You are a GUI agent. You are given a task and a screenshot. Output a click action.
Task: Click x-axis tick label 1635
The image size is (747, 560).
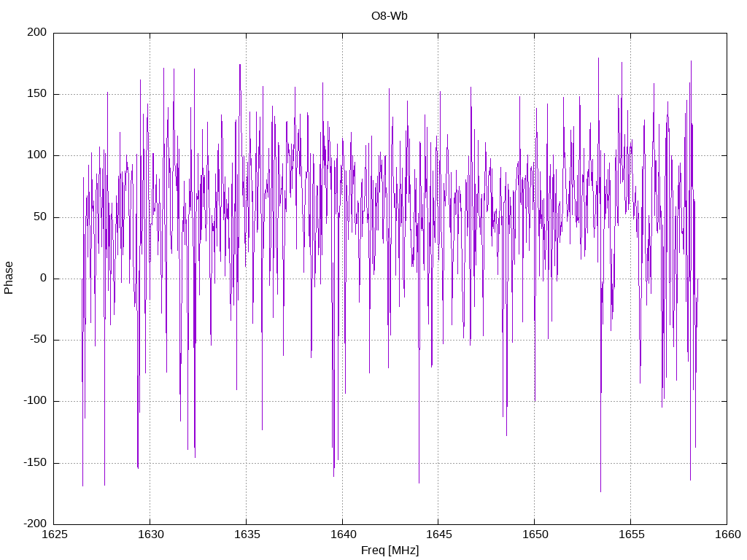point(247,534)
